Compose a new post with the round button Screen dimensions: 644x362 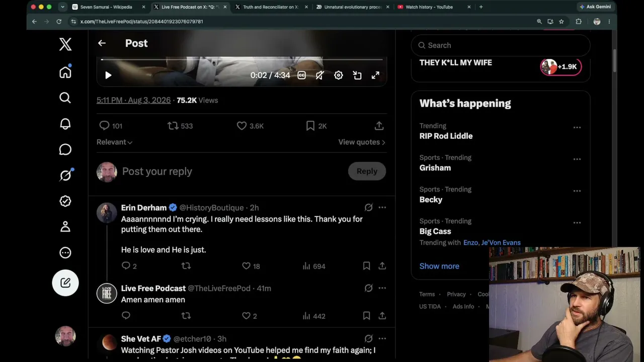(65, 283)
